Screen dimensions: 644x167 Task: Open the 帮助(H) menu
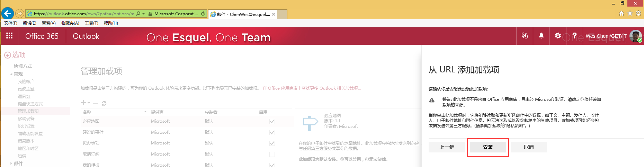[111, 23]
